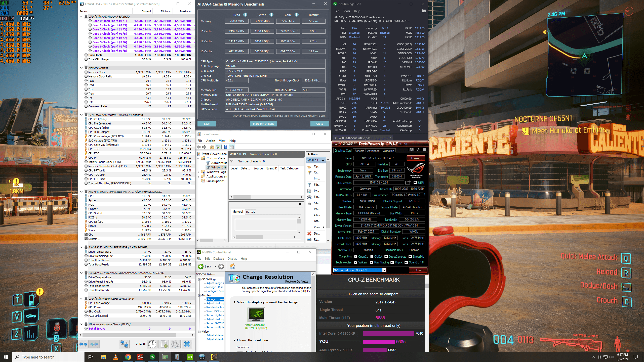Toggle DirectML checkbox in GPU-Z
This screenshot has height=362, width=644.
pos(410,257)
